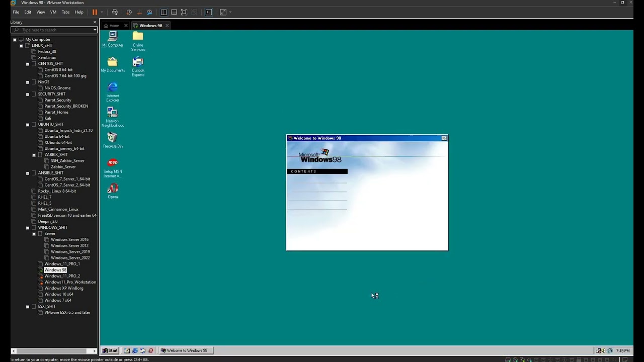Collapse the WINDOWS_SHIT folder
Viewport: 644px width, 362px height.
click(x=28, y=228)
